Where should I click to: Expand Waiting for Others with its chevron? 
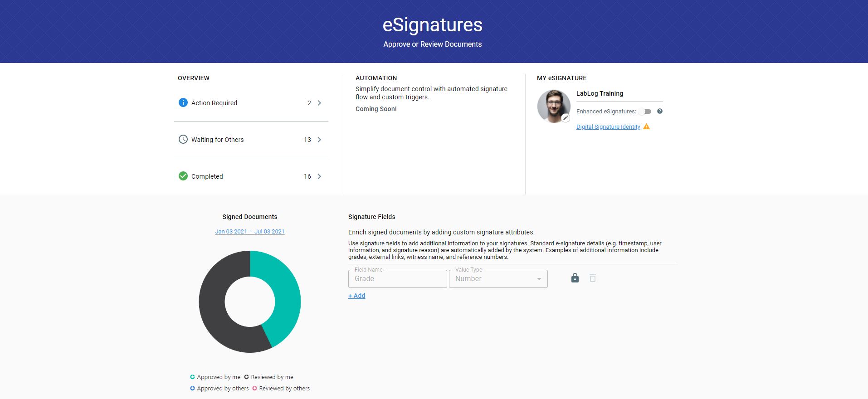(319, 140)
